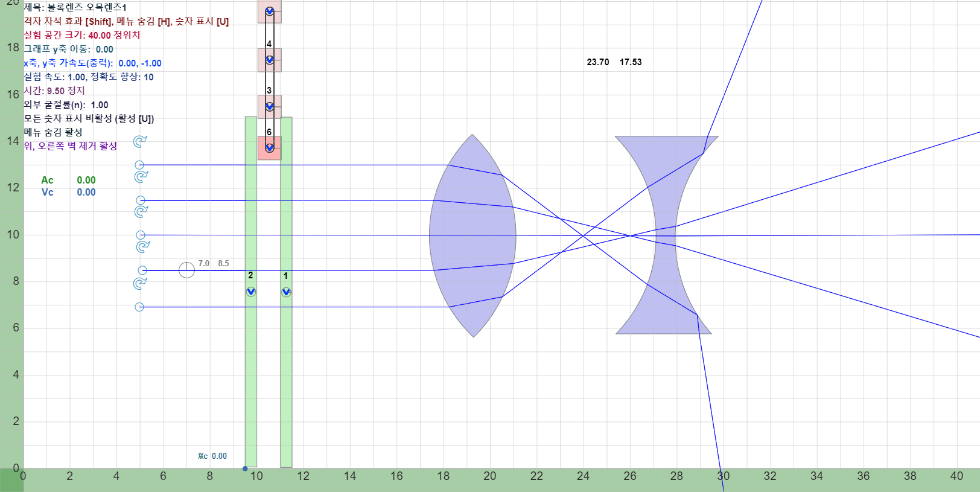
Task: Select green vertical bar labeled 1
Action: (x=286, y=292)
